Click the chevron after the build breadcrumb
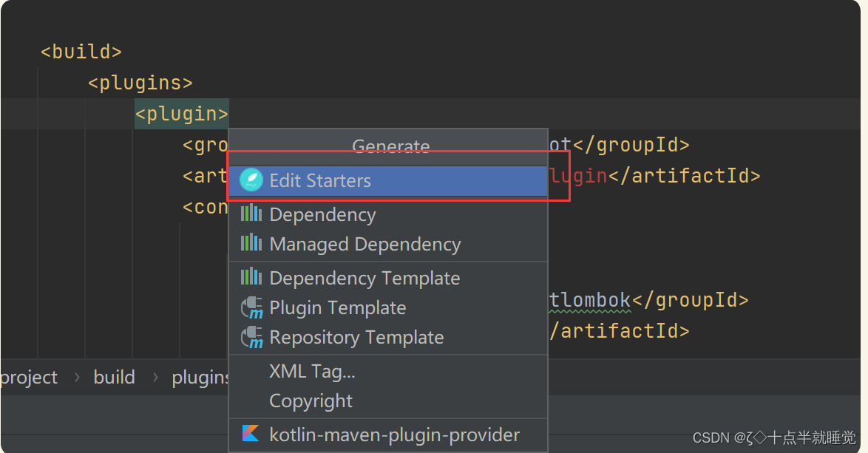The height and width of the screenshot is (453, 868). [x=155, y=377]
